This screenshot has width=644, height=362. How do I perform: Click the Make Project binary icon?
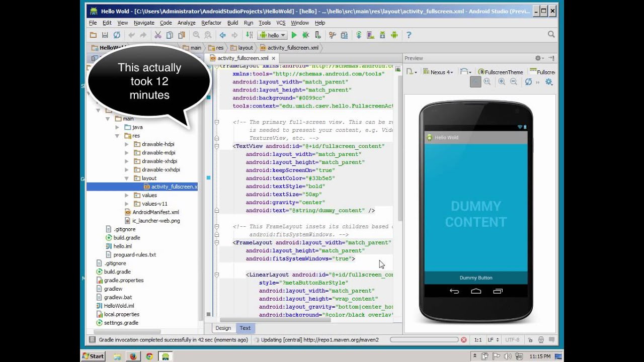[x=249, y=35]
